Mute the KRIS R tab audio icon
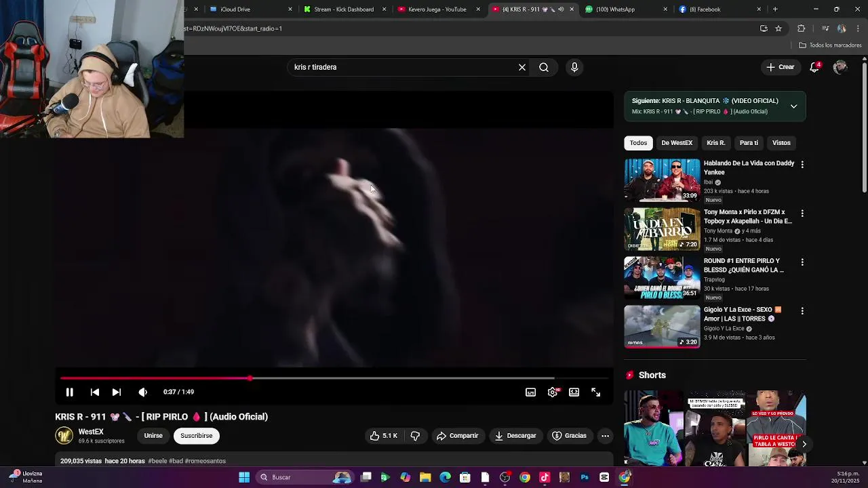Viewport: 868px width, 488px height. (561, 9)
